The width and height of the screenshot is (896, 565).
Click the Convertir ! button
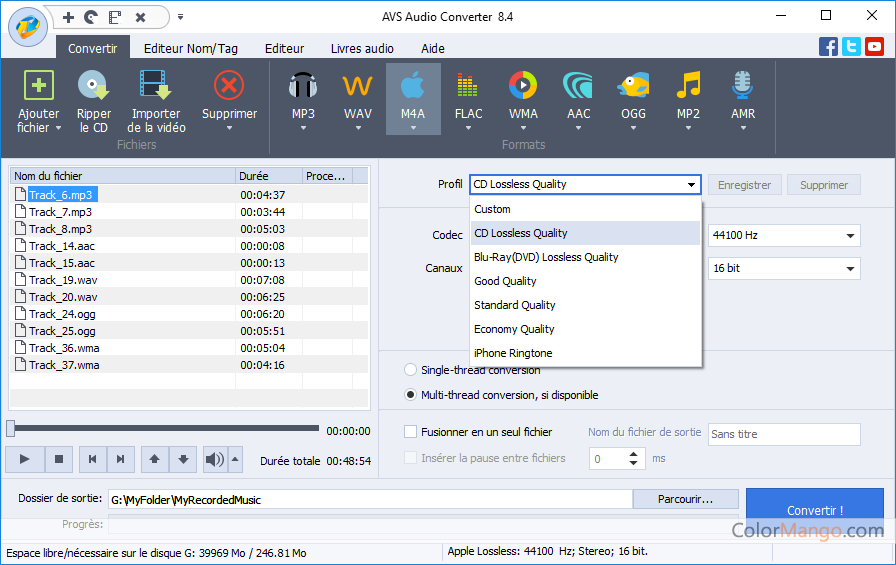815,510
